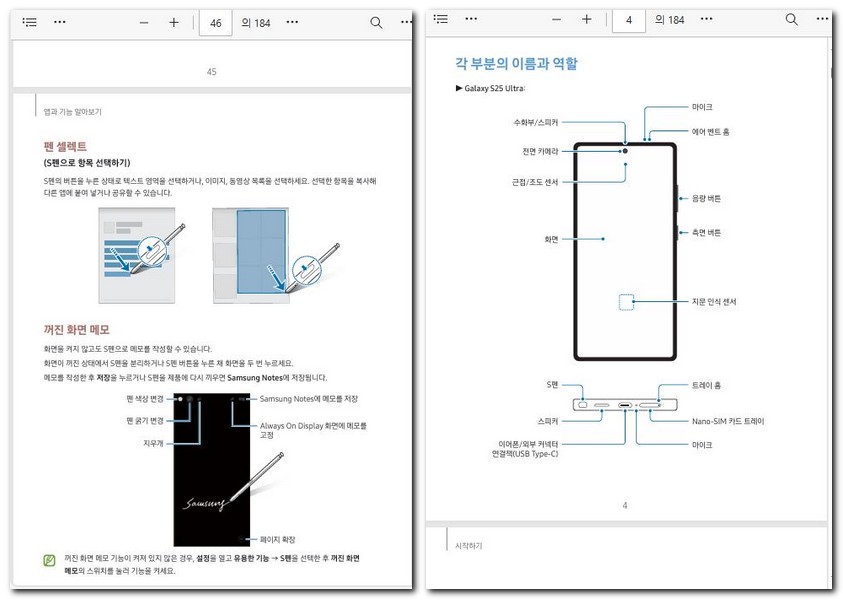Open the far-right options menu in the right toolbar
Screen dimensions: 843x600
822,19
